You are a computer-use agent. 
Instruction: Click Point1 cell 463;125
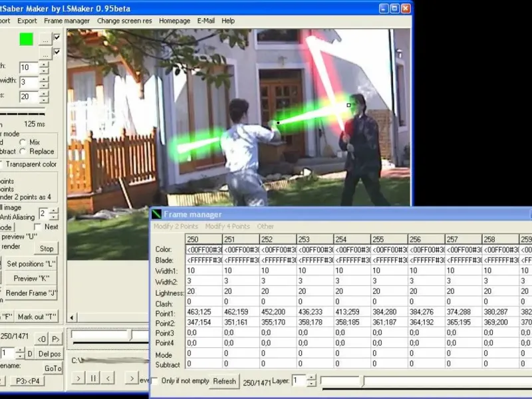pyautogui.click(x=203, y=312)
